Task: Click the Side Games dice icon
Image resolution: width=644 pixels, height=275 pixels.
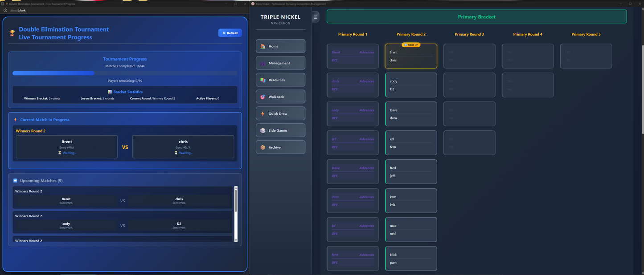Action: pyautogui.click(x=263, y=131)
